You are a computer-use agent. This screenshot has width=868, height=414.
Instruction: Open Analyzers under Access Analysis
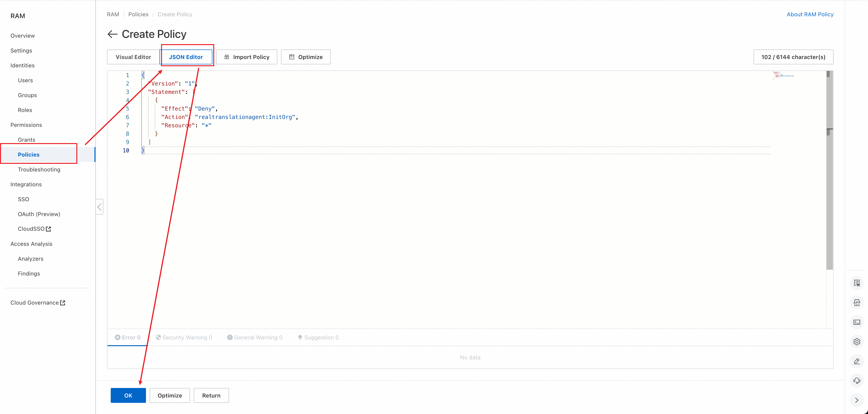click(x=31, y=259)
